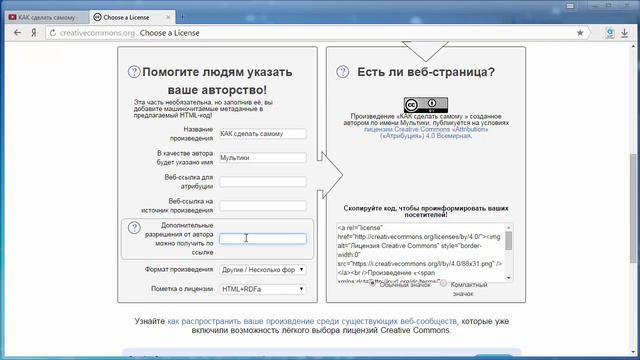Focus the Дополнительные разрешения link field
Screen dimensions: 640x360
[x=262, y=239]
